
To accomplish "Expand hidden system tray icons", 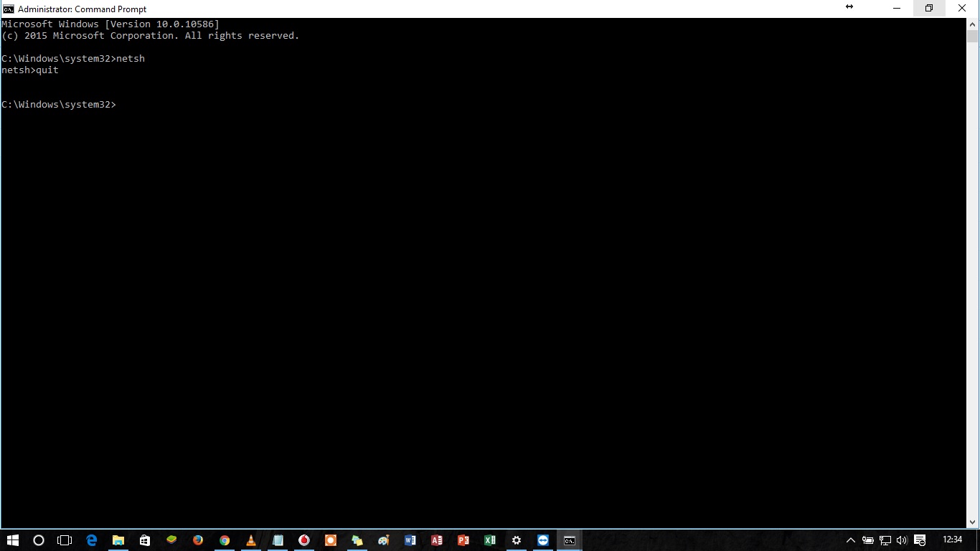I will click(x=850, y=540).
